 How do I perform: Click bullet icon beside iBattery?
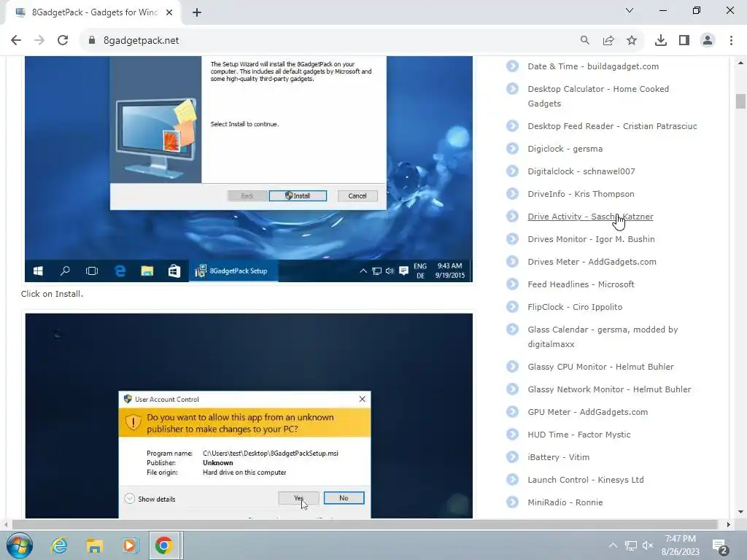(x=512, y=457)
